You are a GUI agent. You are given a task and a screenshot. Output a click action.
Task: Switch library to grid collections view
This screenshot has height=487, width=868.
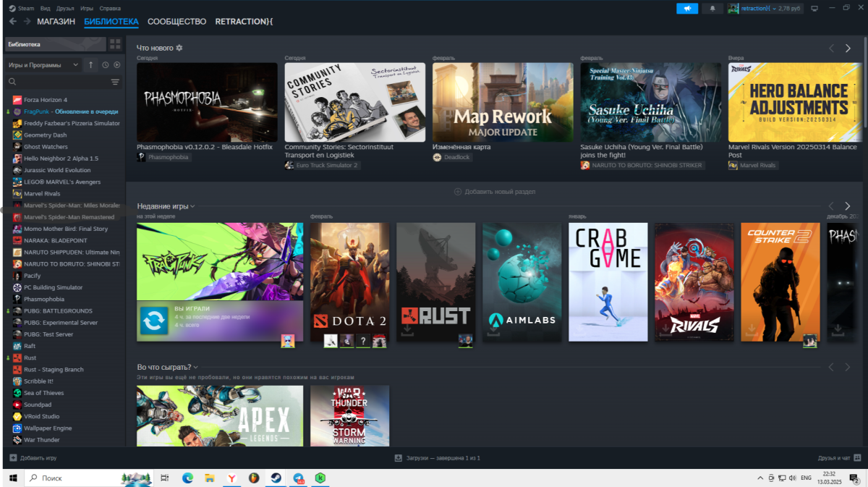point(115,44)
